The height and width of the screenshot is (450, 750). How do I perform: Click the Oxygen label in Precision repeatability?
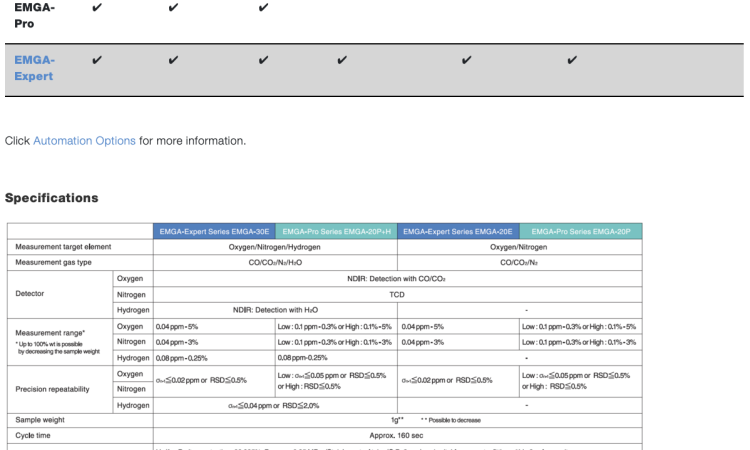pyautogui.click(x=130, y=373)
